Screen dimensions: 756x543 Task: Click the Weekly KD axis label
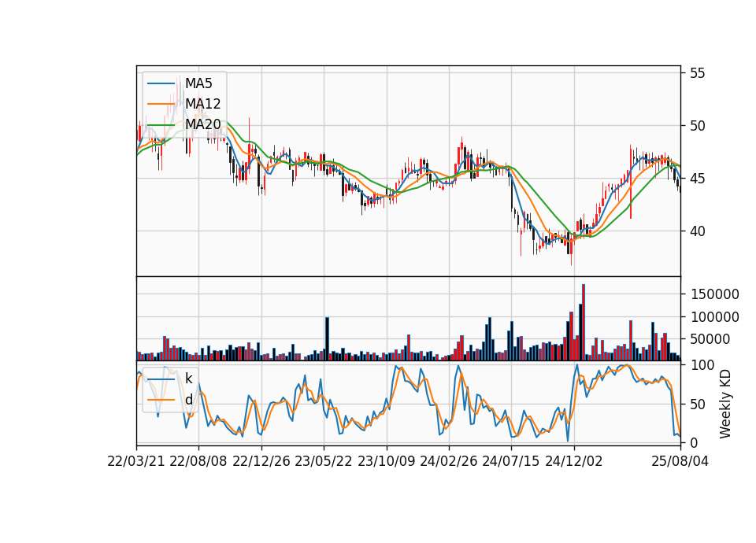(725, 404)
